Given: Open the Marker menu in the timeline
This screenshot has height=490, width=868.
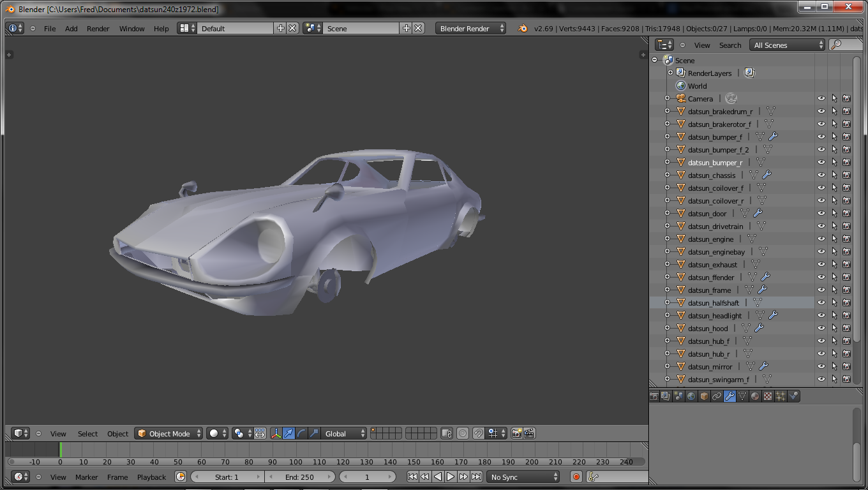Looking at the screenshot, I should 87,477.
